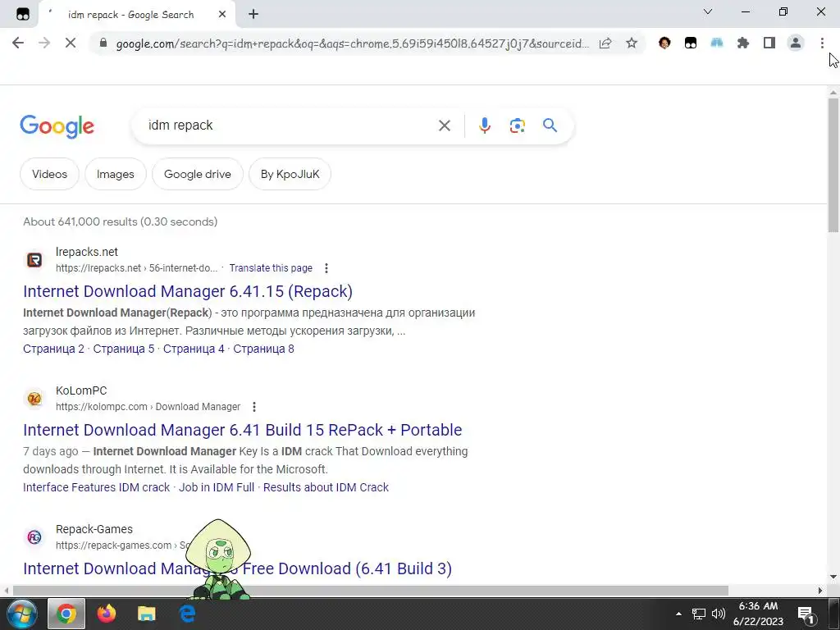Image resolution: width=840 pixels, height=630 pixels.
Task: Click the horizontal scrollbar thumb
Action: pos(370,591)
